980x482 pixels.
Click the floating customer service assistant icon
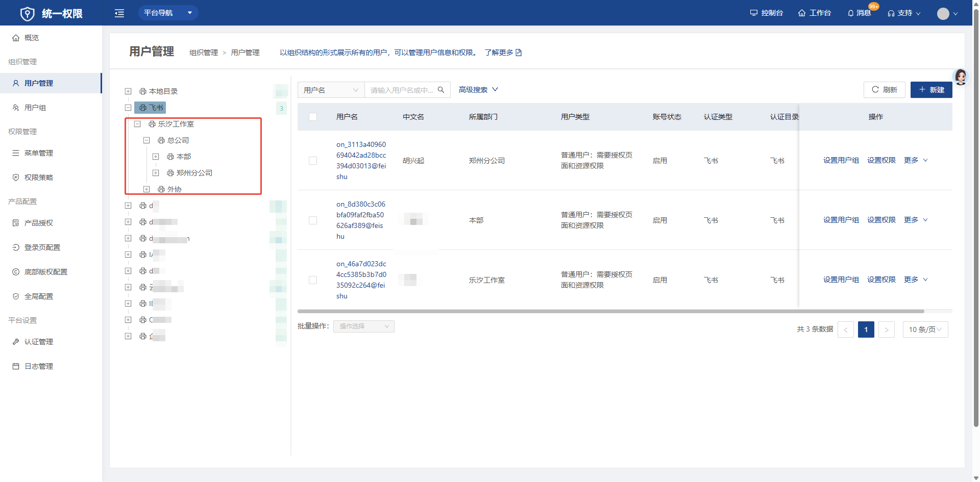(961, 77)
